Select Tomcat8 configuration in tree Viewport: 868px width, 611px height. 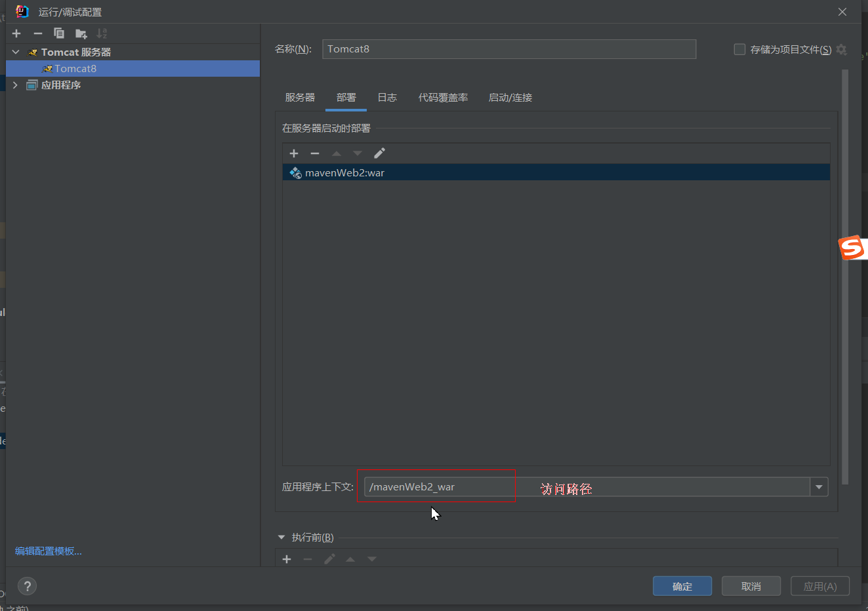point(133,68)
